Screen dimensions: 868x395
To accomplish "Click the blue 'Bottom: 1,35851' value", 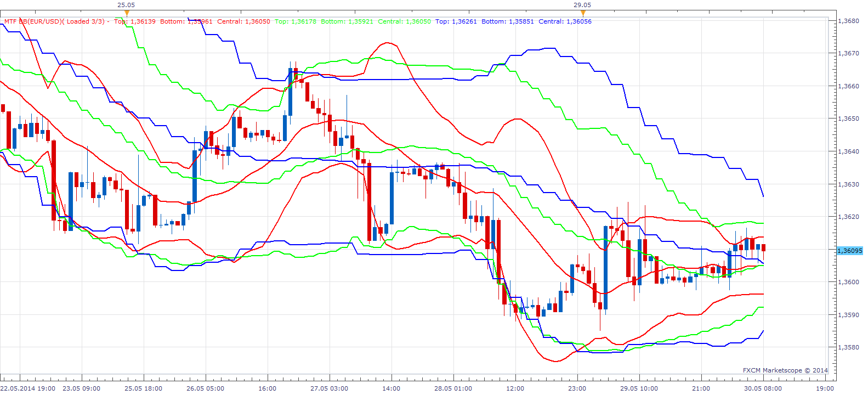I will [x=508, y=21].
